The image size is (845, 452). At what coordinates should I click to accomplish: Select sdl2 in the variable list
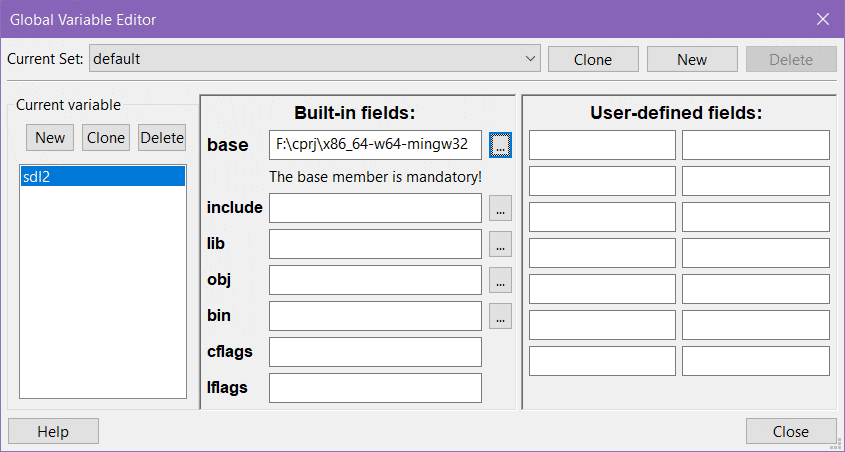click(103, 177)
